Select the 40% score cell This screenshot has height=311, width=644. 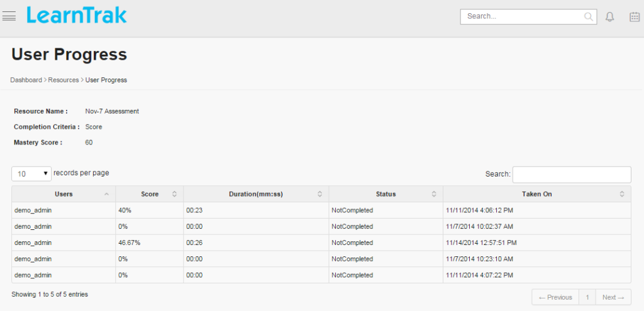pos(150,210)
